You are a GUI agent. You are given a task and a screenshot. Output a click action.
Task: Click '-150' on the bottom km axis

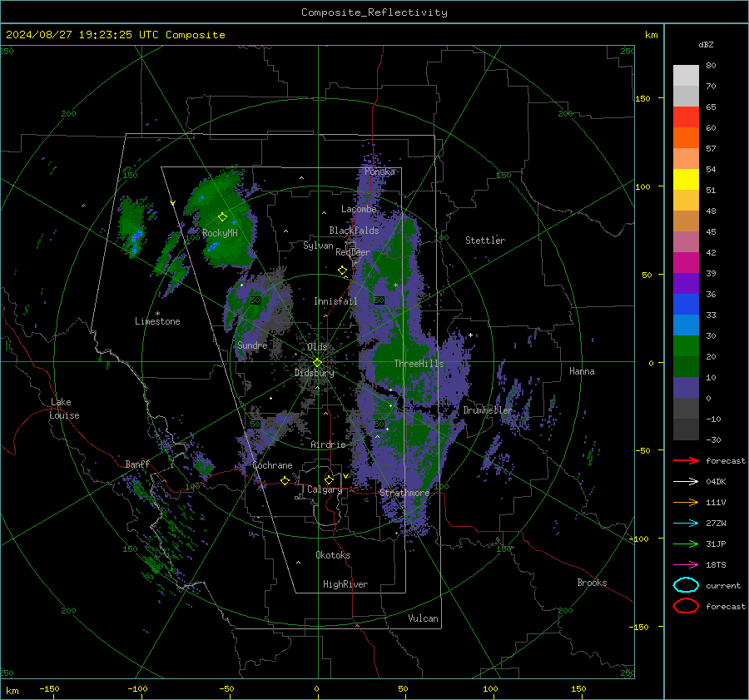(49, 688)
